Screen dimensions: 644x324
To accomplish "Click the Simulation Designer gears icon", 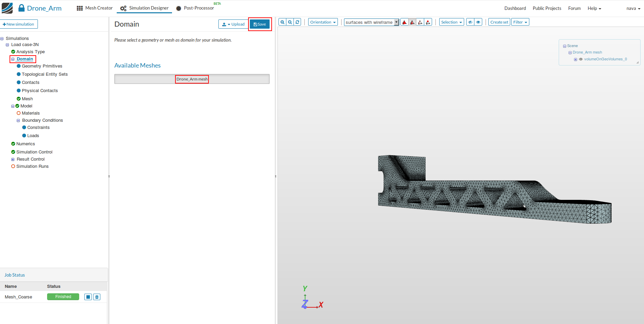I will (x=123, y=8).
